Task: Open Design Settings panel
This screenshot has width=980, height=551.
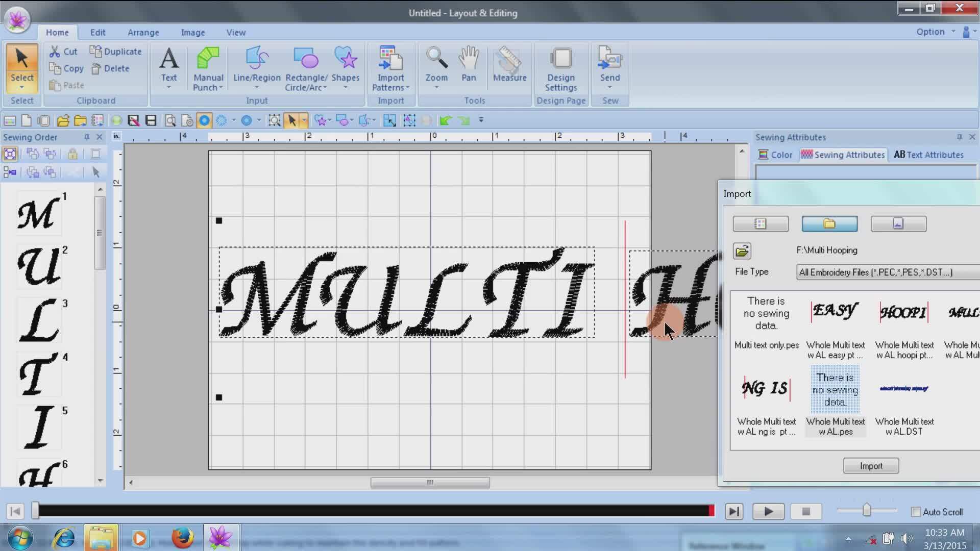Action: pos(560,67)
